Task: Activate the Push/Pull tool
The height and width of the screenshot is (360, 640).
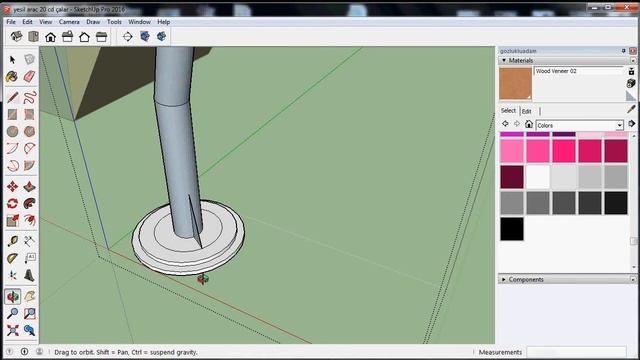Action: coord(29,187)
